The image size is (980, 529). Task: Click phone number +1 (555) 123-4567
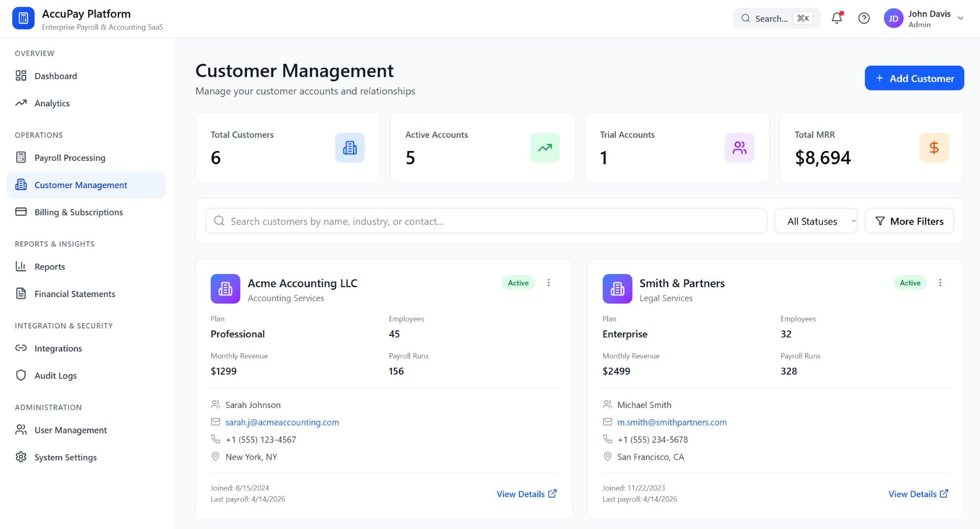[261, 440]
